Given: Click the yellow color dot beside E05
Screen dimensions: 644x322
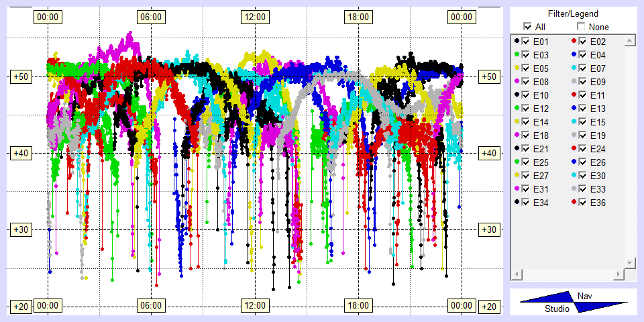Looking at the screenshot, I should [517, 68].
